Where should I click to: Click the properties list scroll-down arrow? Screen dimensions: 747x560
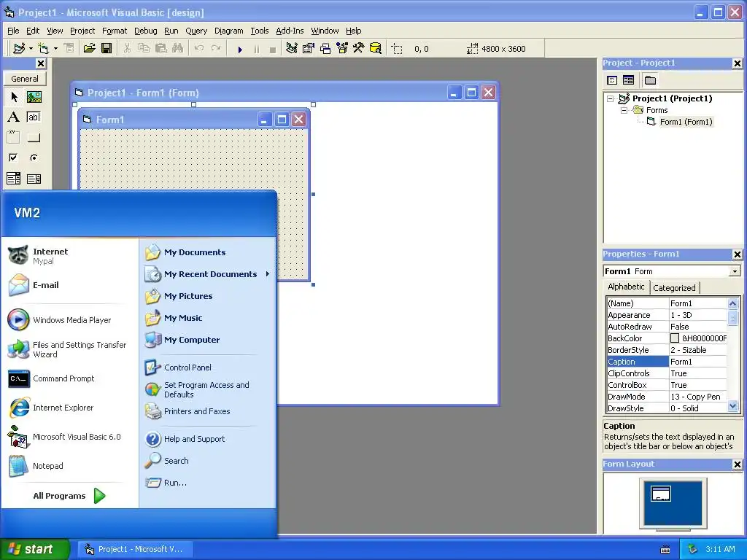732,406
